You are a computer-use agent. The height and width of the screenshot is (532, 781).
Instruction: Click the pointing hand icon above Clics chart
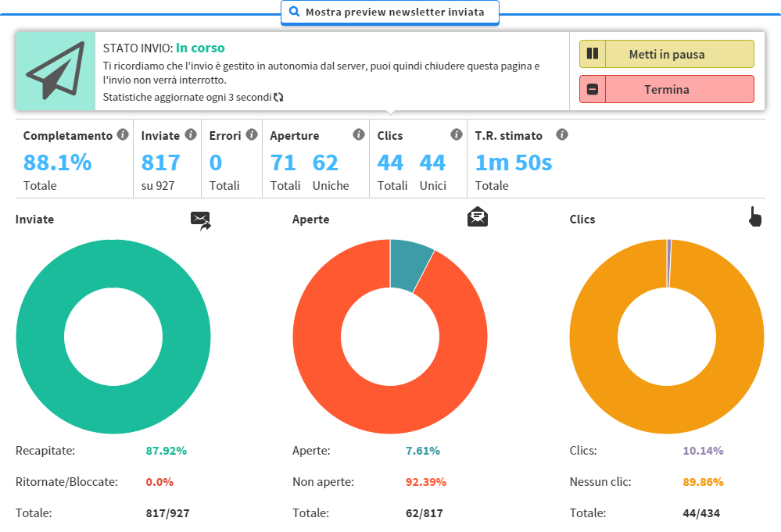[754, 217]
